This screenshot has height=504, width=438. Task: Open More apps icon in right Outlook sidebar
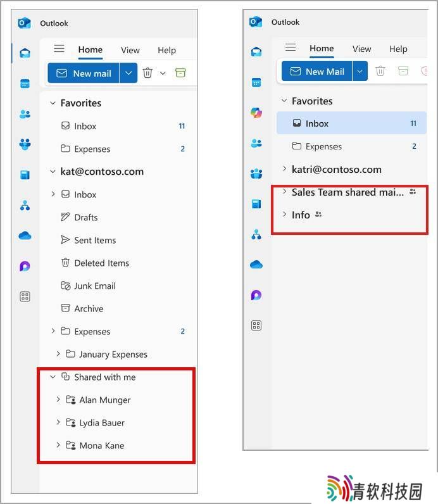coord(256,325)
